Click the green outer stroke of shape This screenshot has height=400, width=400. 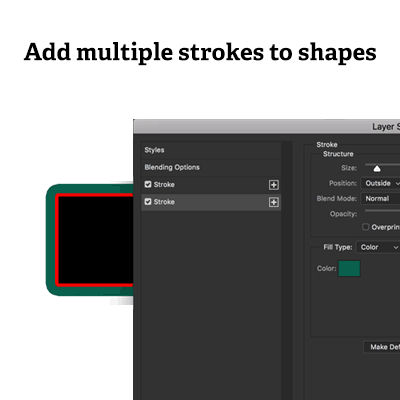(x=51, y=240)
